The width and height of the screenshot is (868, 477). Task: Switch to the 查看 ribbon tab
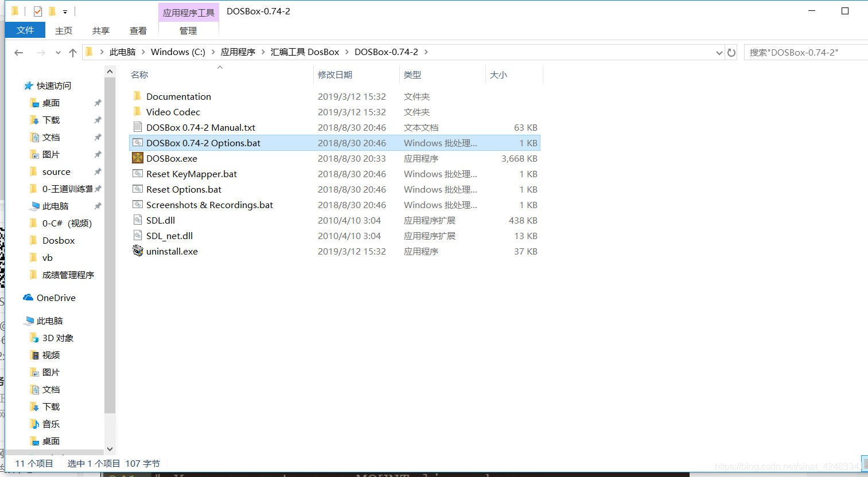(138, 31)
